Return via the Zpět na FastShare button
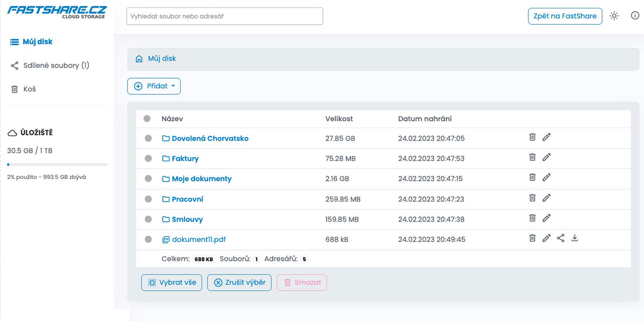The image size is (644, 321). [x=565, y=16]
